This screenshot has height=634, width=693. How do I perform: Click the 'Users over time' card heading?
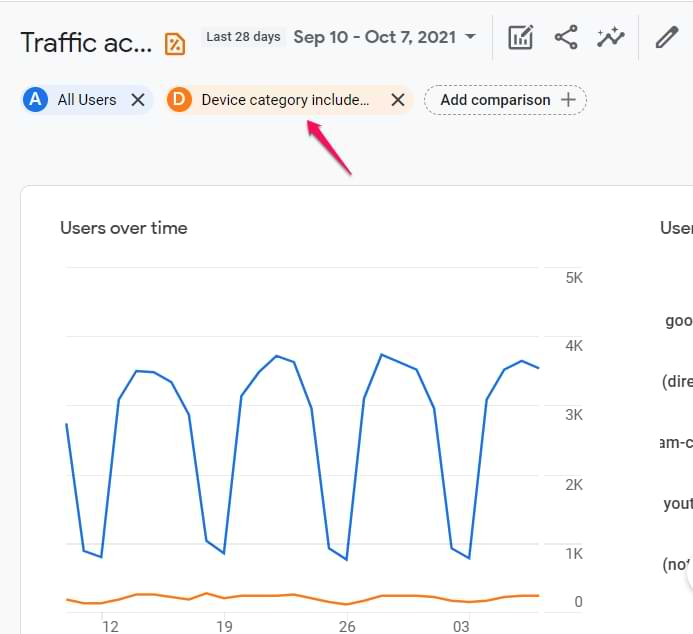(124, 228)
